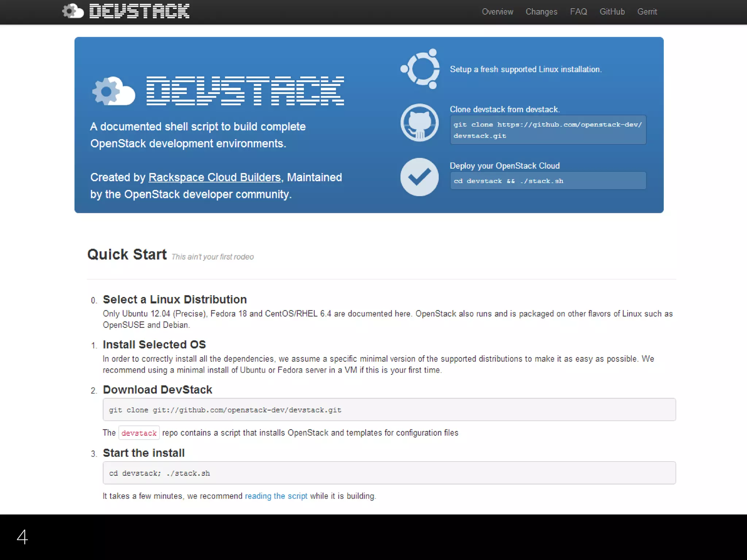
Task: Click 'Start the install' heading
Action: (x=144, y=453)
